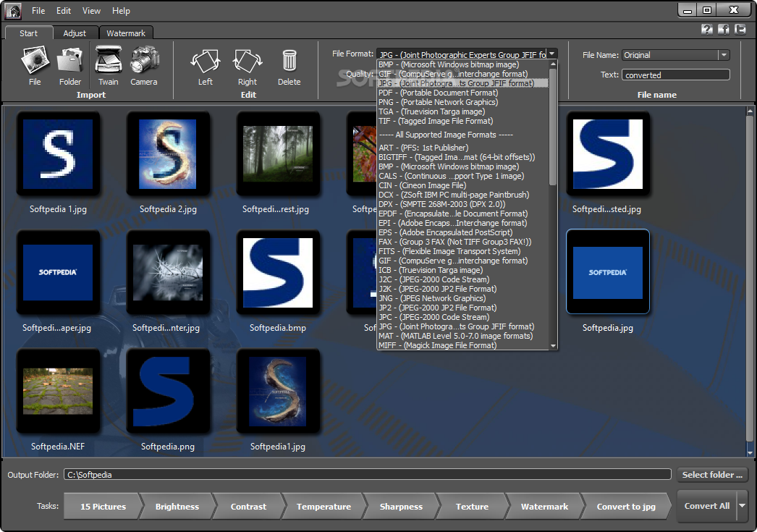Screen dimensions: 757x532
Task: Collapse the File Format dropdown arrow
Action: tap(551, 54)
